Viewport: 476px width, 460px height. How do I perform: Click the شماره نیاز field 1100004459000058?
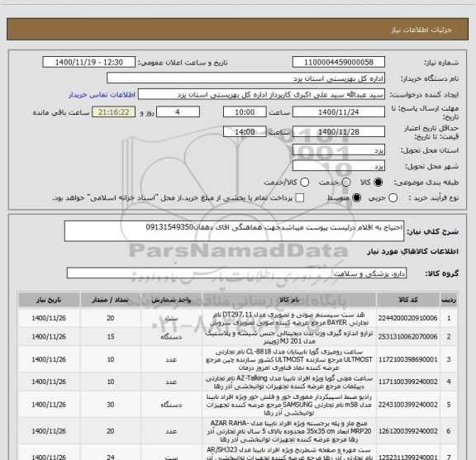pos(339,62)
